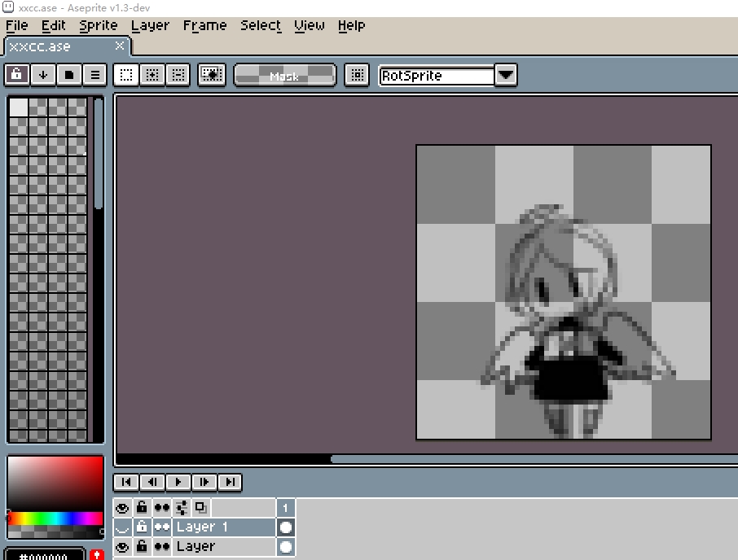Click the icon left of the Mask button
Viewport: 738px width, 560px height.
coord(211,75)
